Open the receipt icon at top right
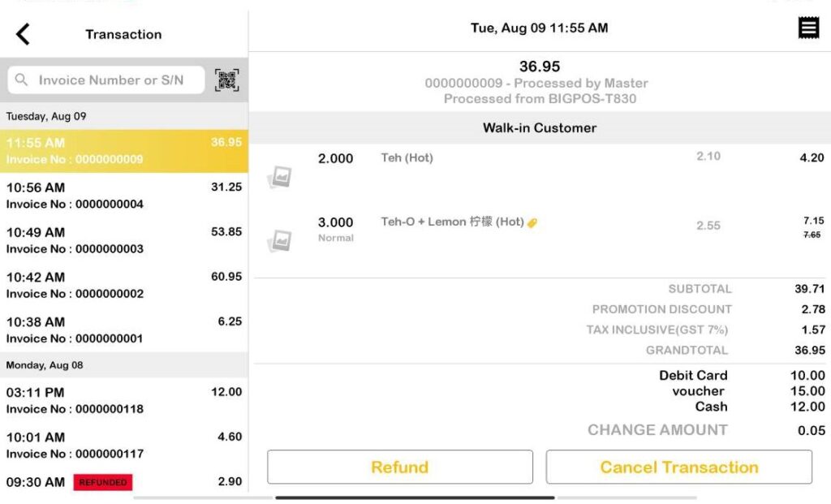Screen dimensions: 831x504 808,28
